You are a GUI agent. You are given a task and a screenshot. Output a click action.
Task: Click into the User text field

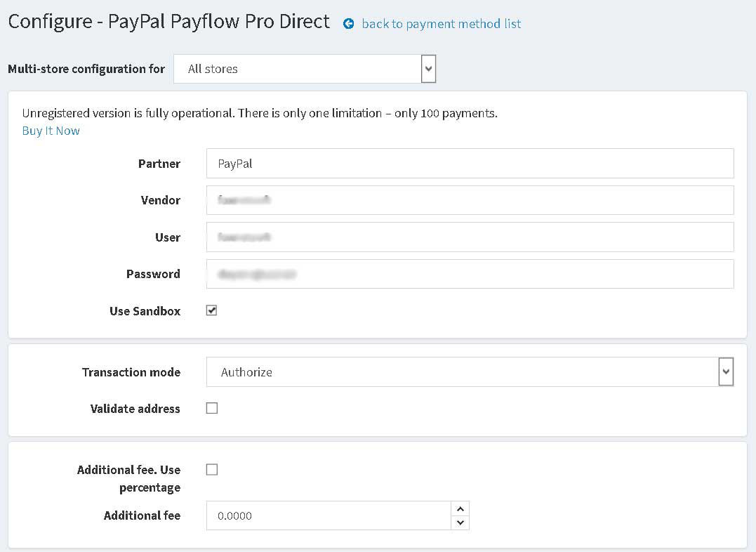tap(470, 237)
